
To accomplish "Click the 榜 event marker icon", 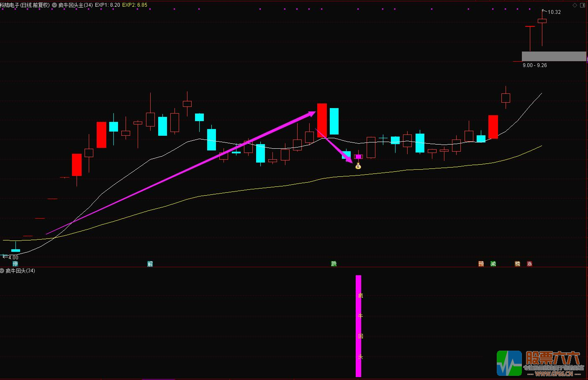I will (518, 264).
